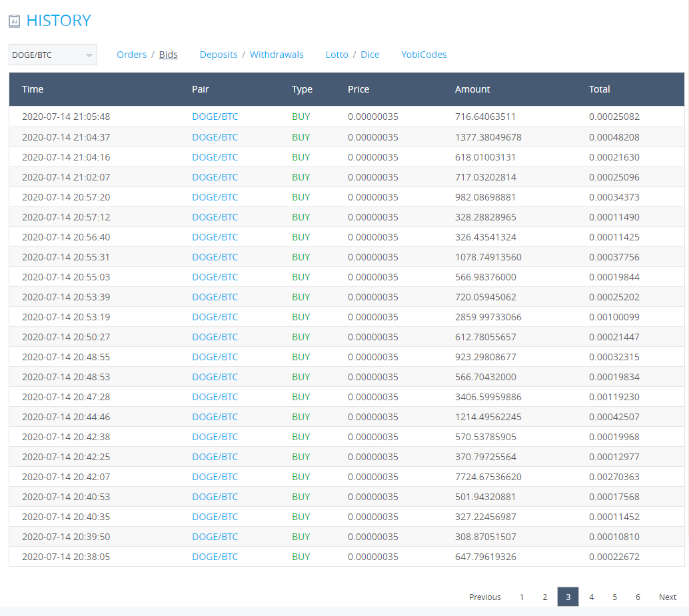Click the pair dropdown arrow
Screen dimensions: 689x616
(89, 55)
